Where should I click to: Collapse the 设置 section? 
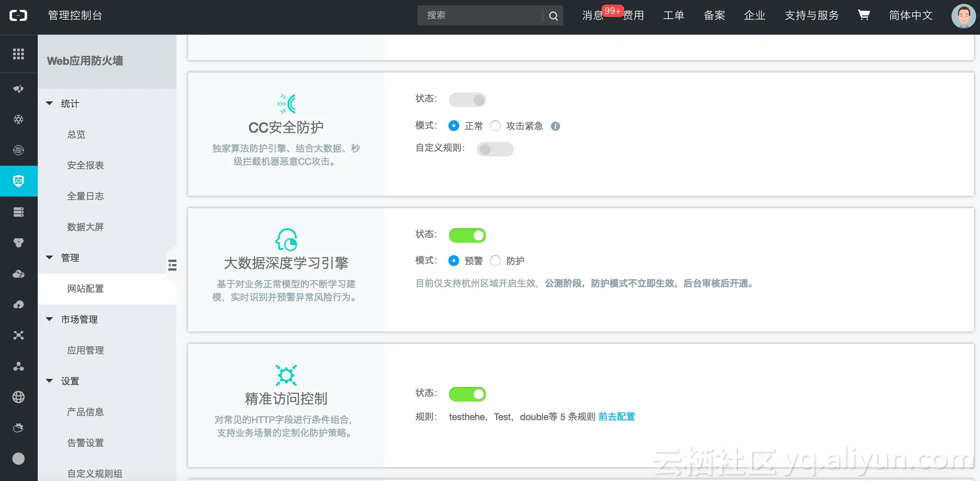pyautogui.click(x=49, y=381)
